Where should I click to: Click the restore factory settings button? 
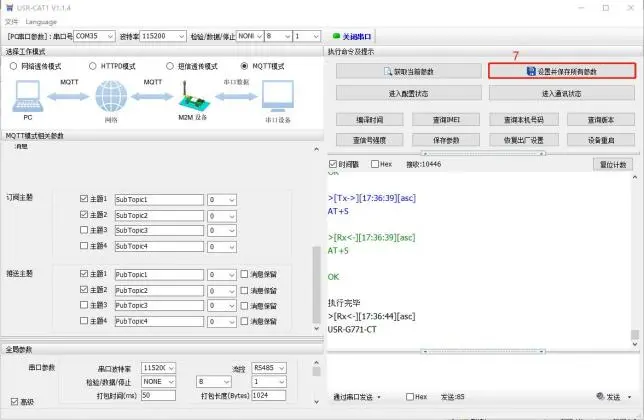coord(524,140)
